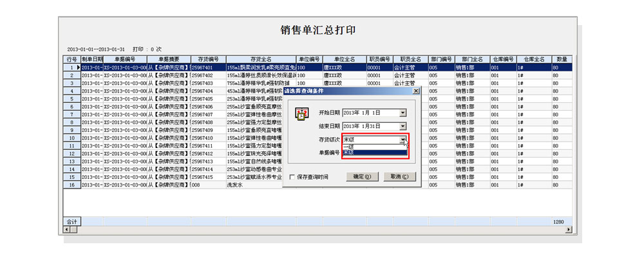Click the 单位全名 column header

(345, 60)
